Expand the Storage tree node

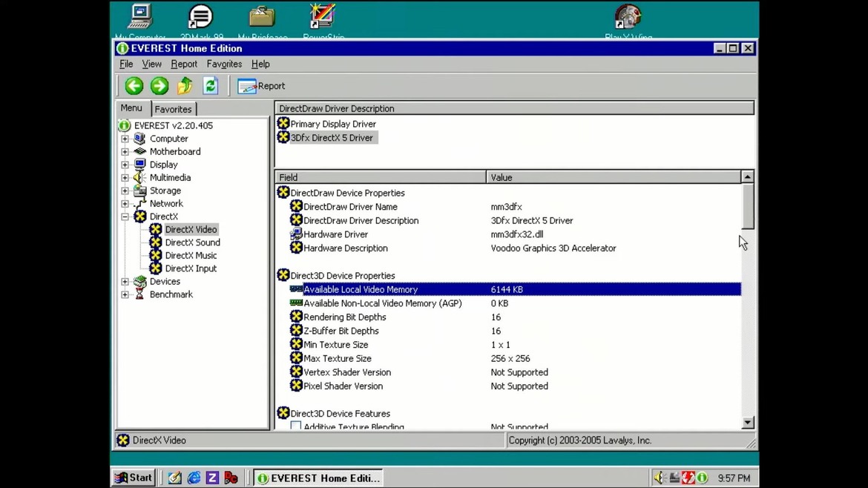click(125, 191)
